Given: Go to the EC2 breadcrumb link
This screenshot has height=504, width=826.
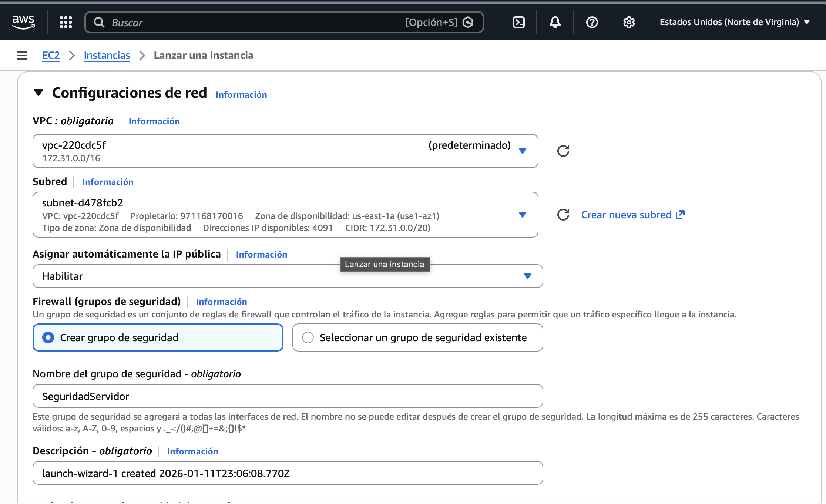Looking at the screenshot, I should point(51,56).
